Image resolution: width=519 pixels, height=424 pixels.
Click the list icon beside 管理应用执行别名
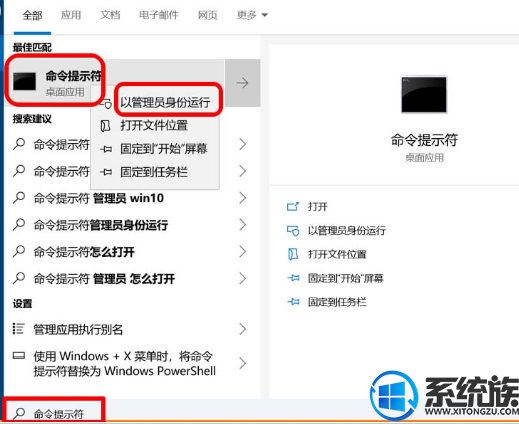click(x=18, y=329)
